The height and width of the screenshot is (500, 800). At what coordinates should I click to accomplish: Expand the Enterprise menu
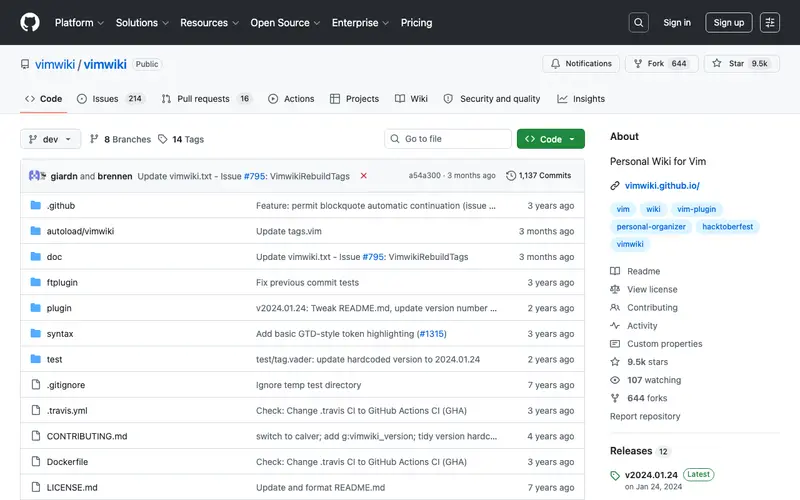coord(360,22)
